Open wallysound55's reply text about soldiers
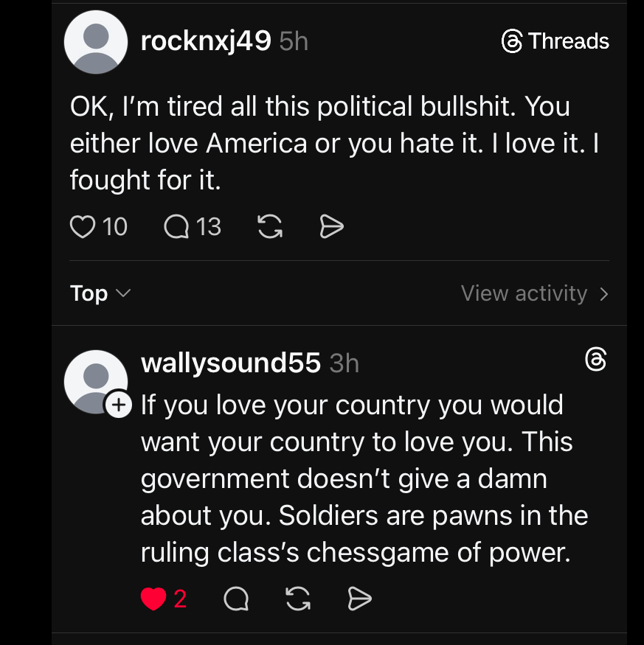644x645 pixels. (361, 479)
